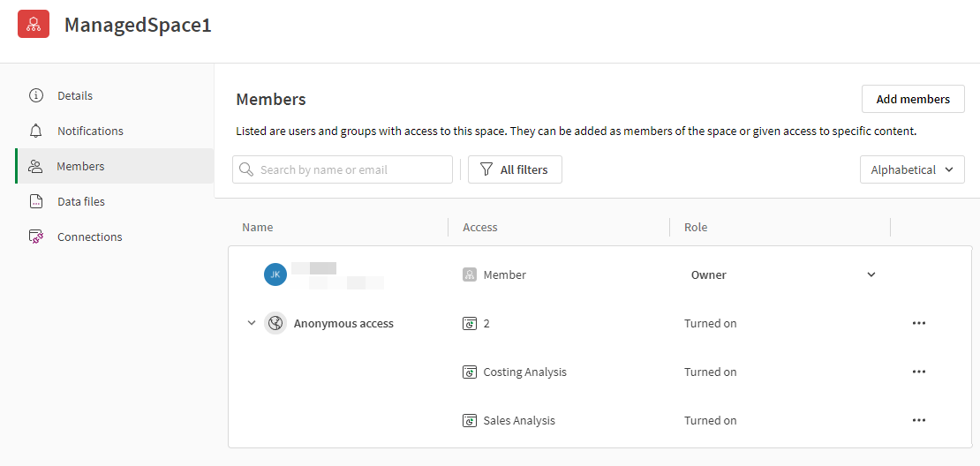Click the Costing Analysis text

click(525, 372)
